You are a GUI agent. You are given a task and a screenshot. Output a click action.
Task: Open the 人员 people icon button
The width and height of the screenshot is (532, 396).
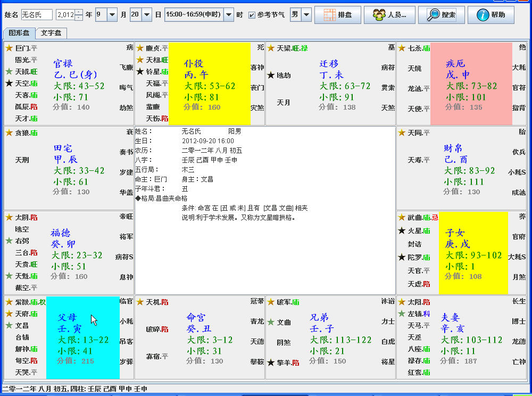point(379,15)
